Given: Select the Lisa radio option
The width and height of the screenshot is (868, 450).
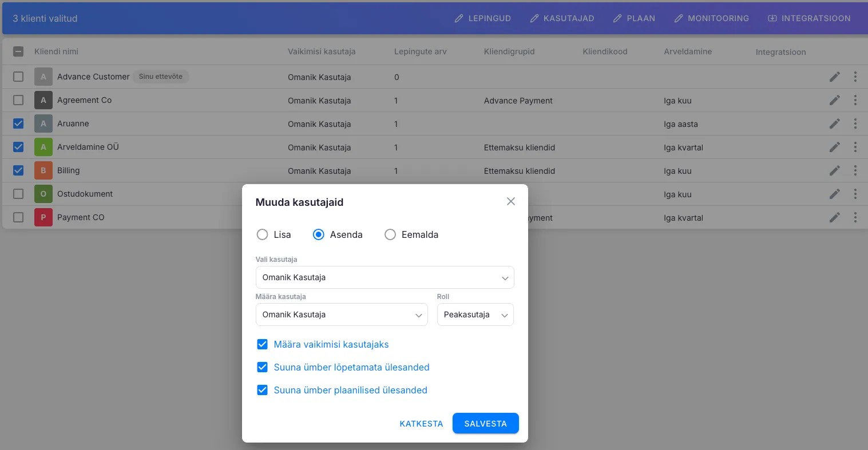Looking at the screenshot, I should coord(262,234).
